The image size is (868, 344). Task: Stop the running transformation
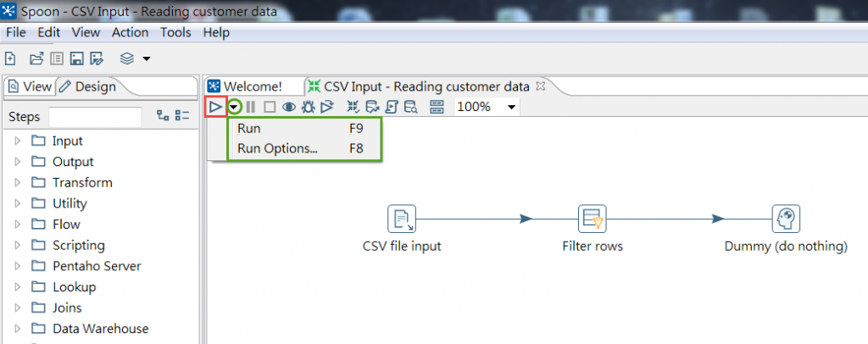(x=269, y=107)
